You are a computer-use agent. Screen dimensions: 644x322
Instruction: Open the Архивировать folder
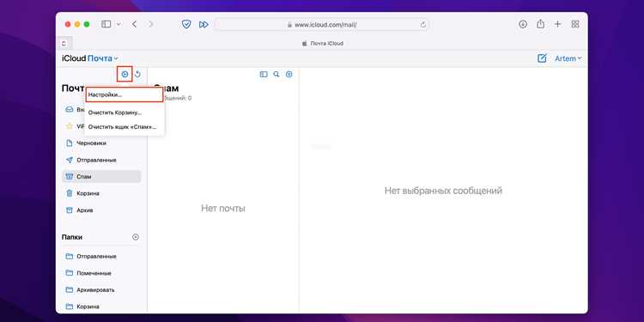pyautogui.click(x=101, y=289)
